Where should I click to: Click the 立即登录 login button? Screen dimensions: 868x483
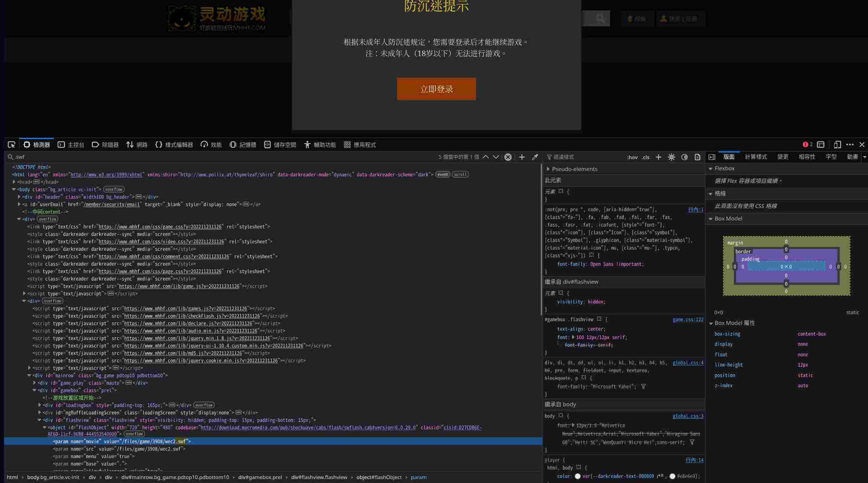click(436, 89)
